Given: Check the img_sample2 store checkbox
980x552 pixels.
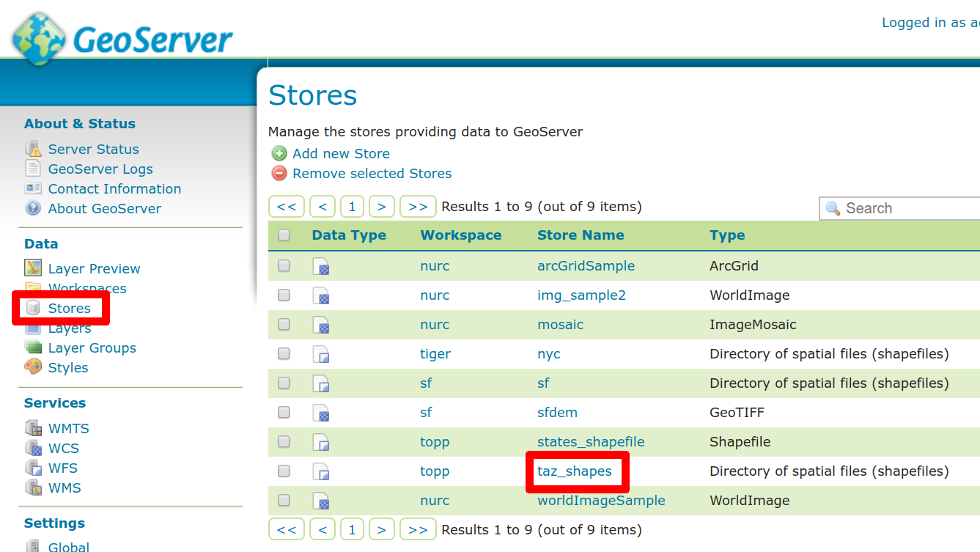Looking at the screenshot, I should pos(284,295).
